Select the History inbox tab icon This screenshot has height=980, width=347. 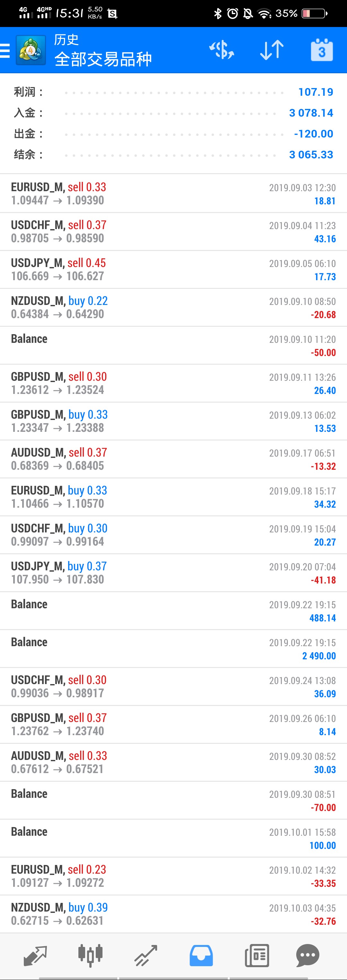pos(201,955)
